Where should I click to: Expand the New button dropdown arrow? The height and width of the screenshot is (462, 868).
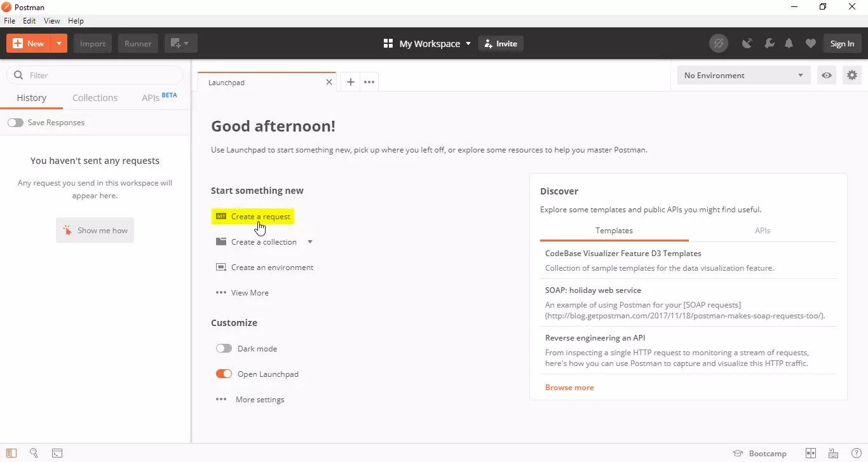coord(58,43)
